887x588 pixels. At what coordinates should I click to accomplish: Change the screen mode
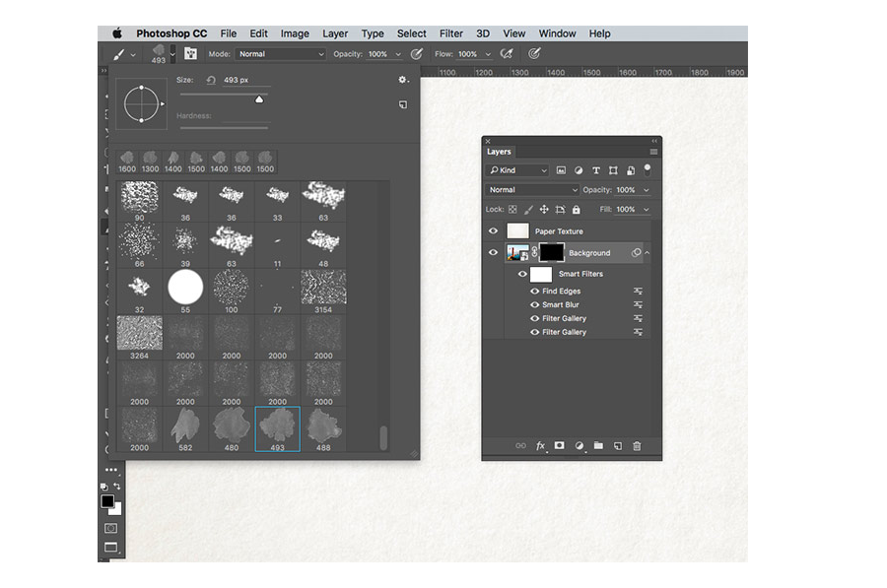coord(110,548)
